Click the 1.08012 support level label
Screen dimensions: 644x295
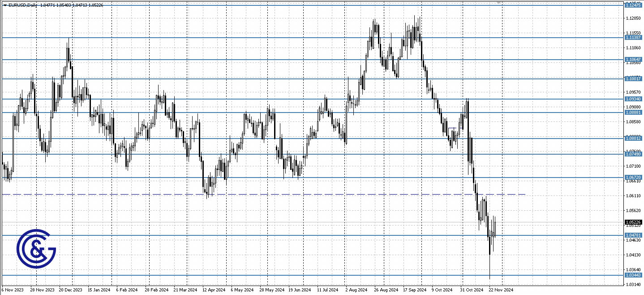pos(633,138)
